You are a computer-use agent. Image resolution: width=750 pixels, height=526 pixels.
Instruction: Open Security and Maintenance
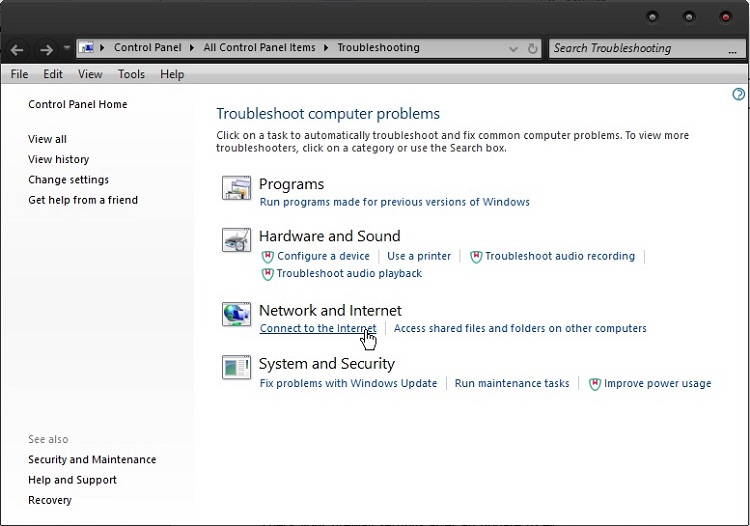[x=92, y=460]
